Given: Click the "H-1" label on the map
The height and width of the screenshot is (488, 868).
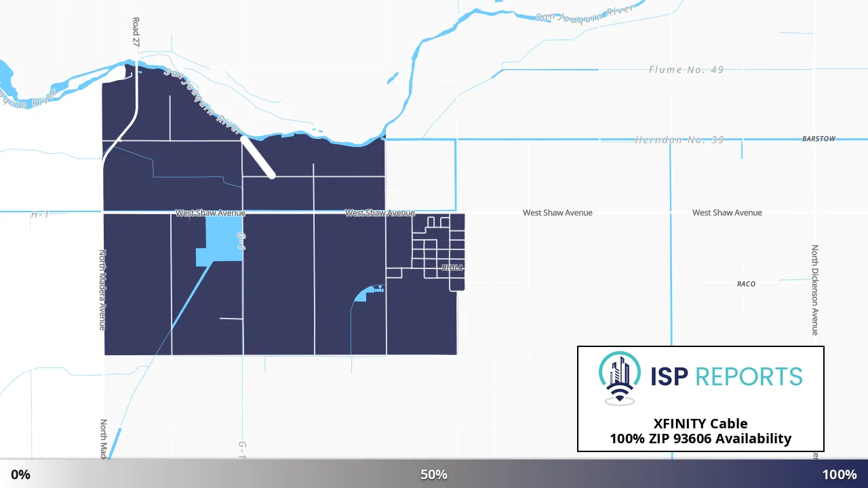Looking at the screenshot, I should (x=40, y=214).
